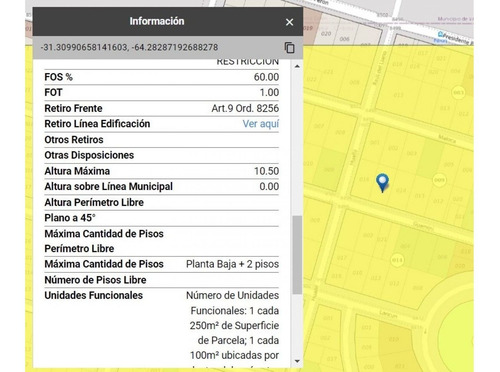Select the 'Planta Baja + 2 pisos' value
The image size is (500, 372).
232,264
